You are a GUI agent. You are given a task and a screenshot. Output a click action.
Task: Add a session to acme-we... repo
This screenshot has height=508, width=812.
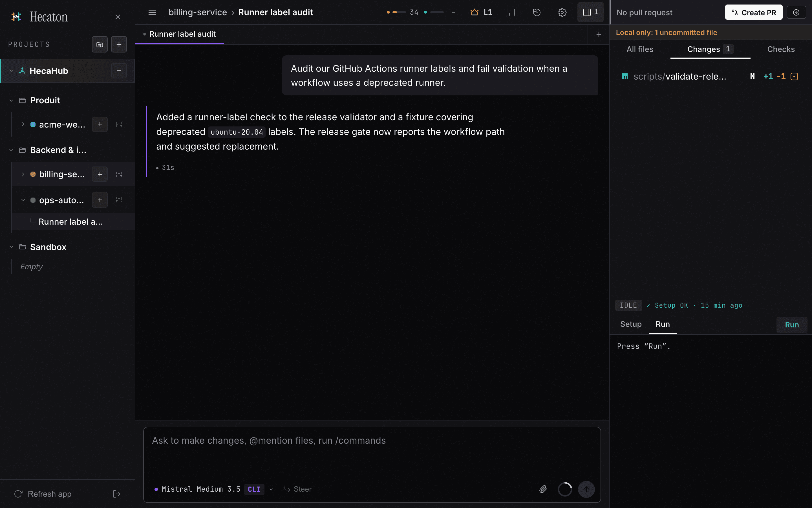tap(100, 124)
